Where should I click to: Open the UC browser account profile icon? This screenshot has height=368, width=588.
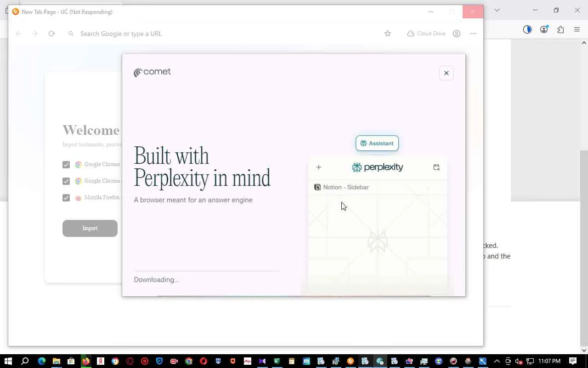457,34
